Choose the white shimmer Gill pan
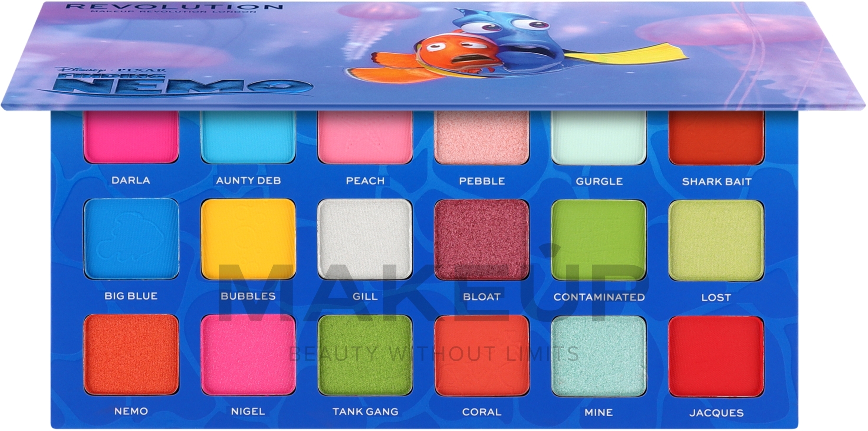This screenshot has width=868, height=431. [365, 239]
